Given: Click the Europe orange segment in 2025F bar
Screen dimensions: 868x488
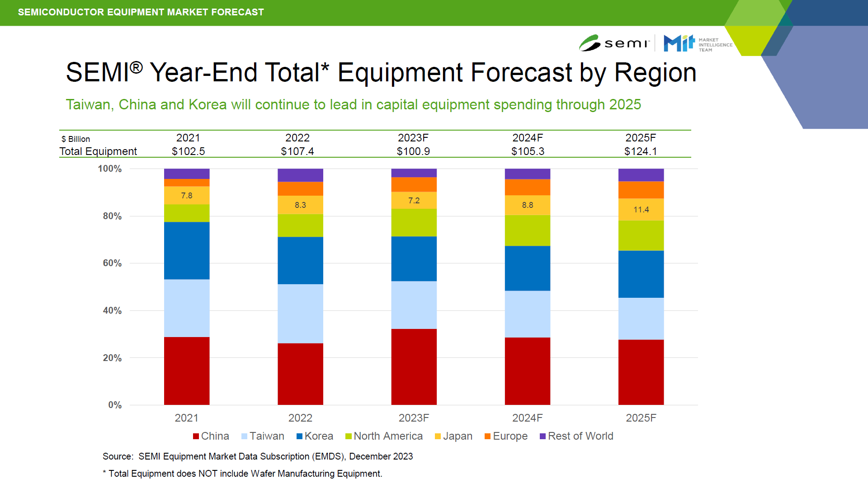Looking at the screenshot, I should (x=641, y=190).
